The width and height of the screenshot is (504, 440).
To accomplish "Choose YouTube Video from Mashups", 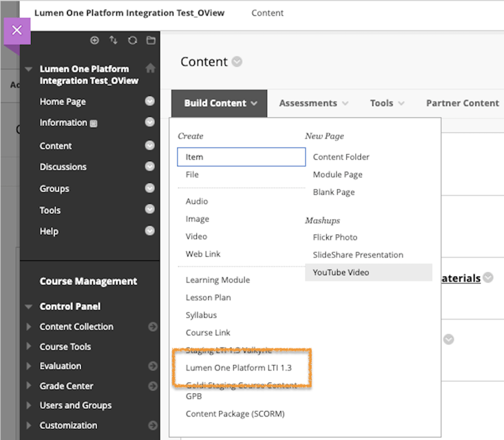I will [x=341, y=272].
